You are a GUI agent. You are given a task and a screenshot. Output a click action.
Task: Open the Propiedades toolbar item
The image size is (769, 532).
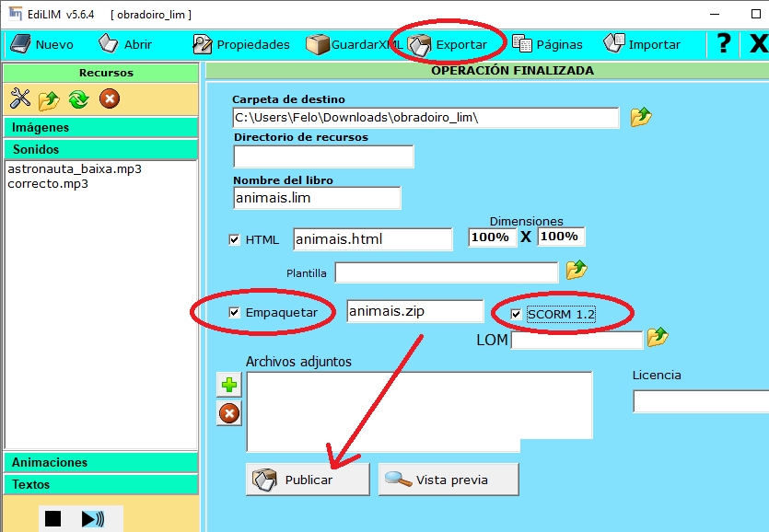point(241,44)
